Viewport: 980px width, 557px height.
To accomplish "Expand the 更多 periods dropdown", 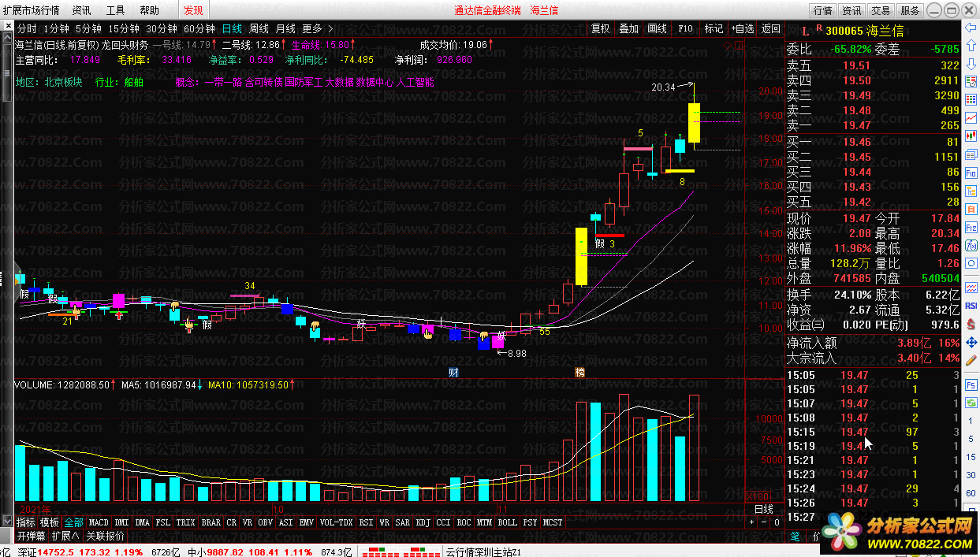I will [x=317, y=28].
